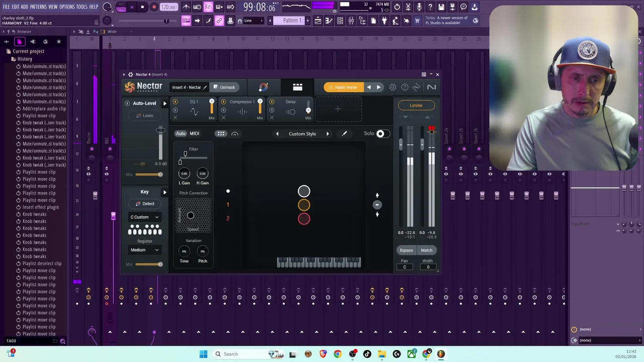Viewport: 644px width, 362px height.
Task: Toggle the EQ 1 module power button
Action: click(x=175, y=102)
